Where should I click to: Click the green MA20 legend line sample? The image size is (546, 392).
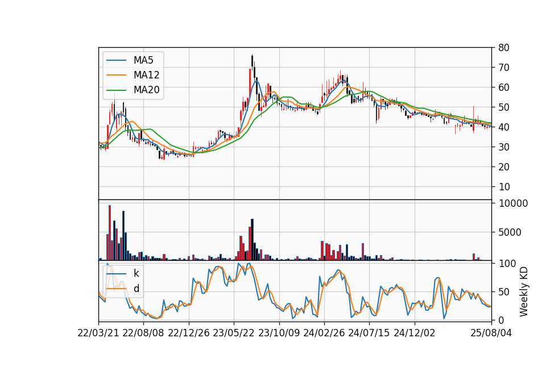point(116,90)
